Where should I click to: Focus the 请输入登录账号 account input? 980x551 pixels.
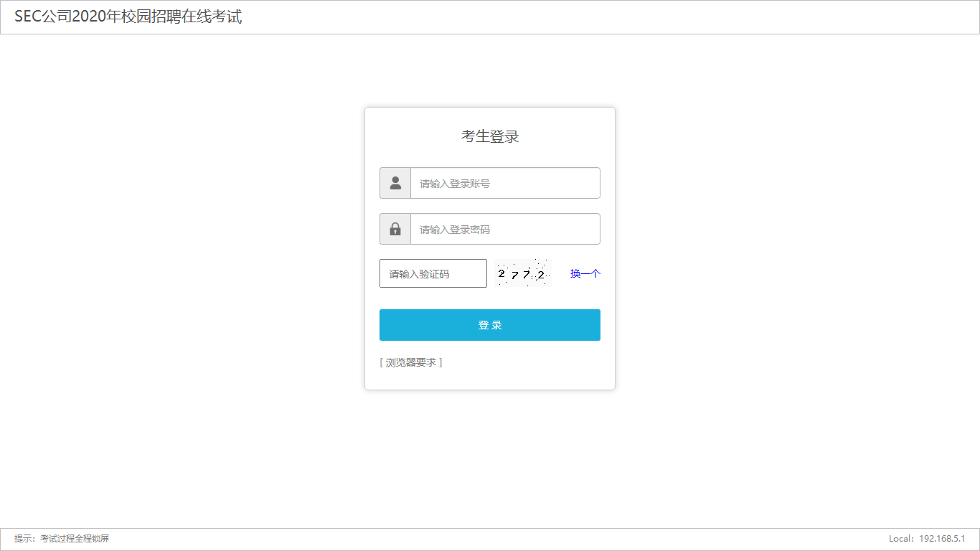(505, 183)
